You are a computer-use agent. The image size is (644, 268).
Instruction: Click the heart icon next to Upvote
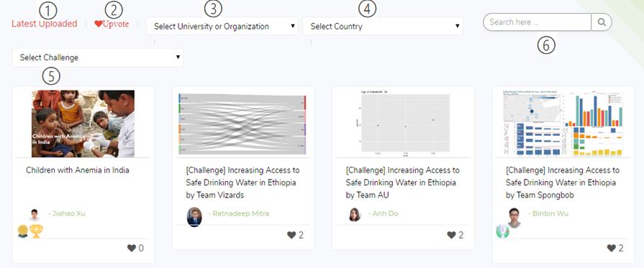click(x=98, y=24)
